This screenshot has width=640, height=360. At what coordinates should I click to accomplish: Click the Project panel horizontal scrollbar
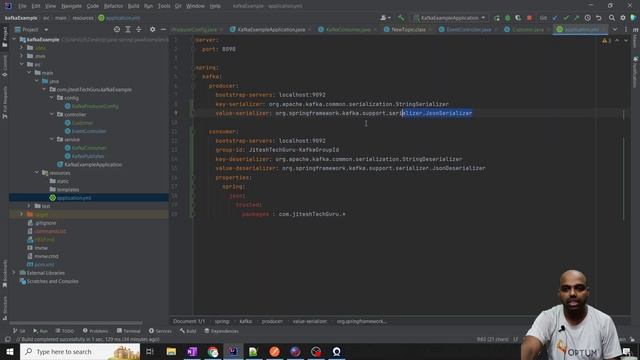(x=76, y=322)
